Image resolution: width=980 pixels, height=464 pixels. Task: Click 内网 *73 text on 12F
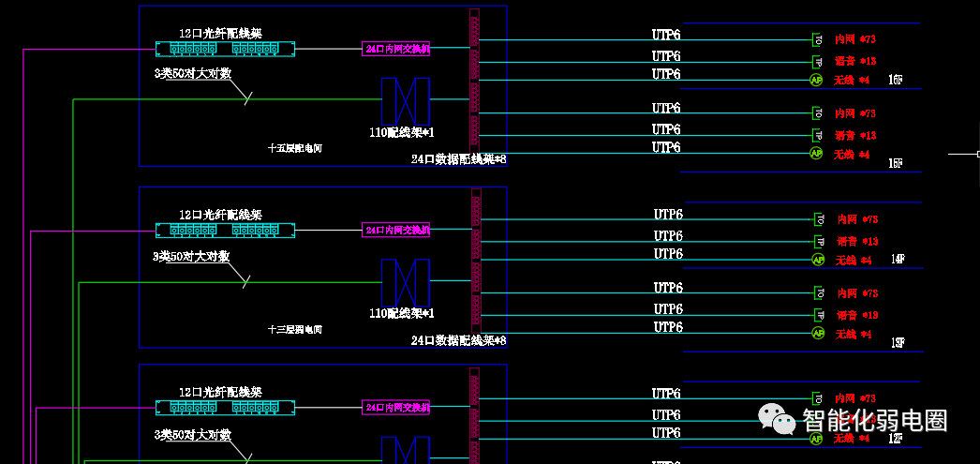(x=855, y=398)
